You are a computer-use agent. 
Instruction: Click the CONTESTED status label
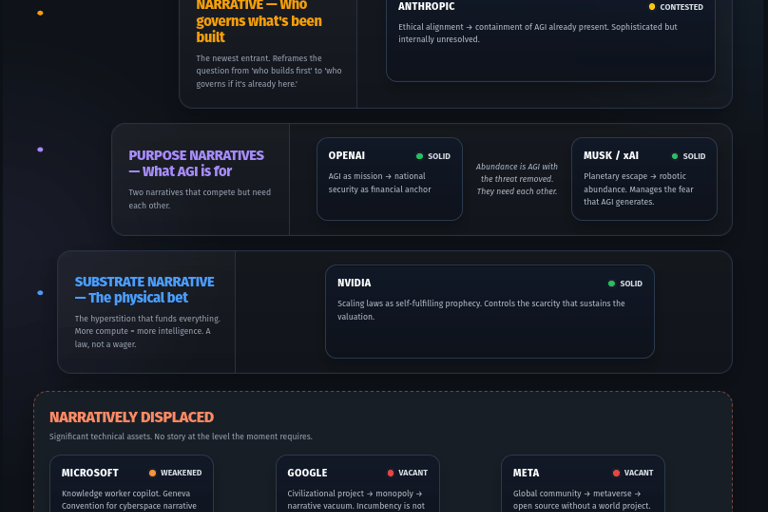click(x=681, y=7)
